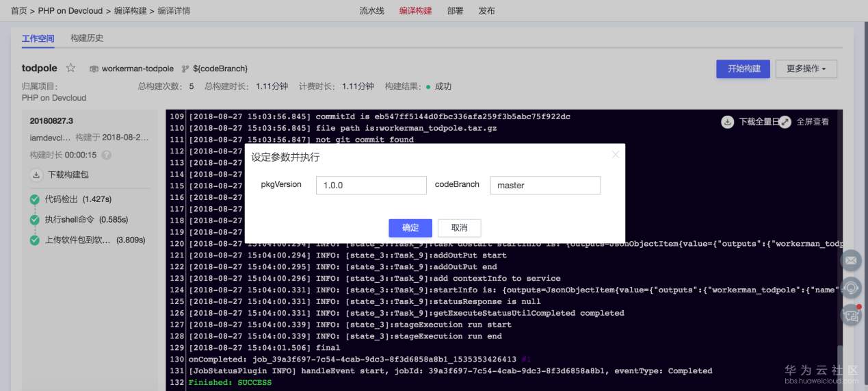Click the code branch icon

(x=185, y=69)
